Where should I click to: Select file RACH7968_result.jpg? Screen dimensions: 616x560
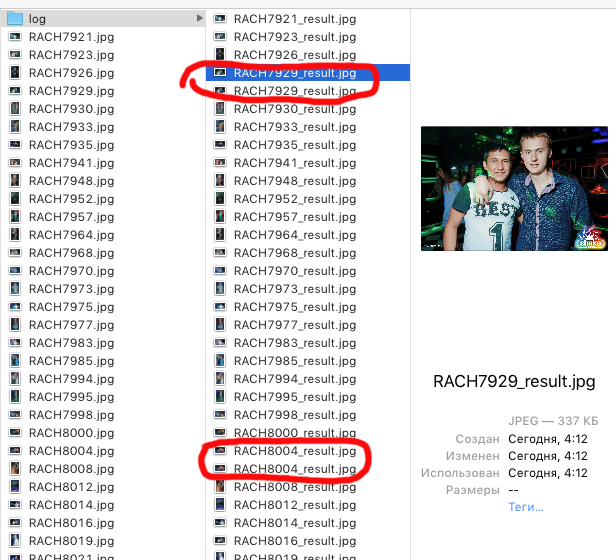point(295,253)
